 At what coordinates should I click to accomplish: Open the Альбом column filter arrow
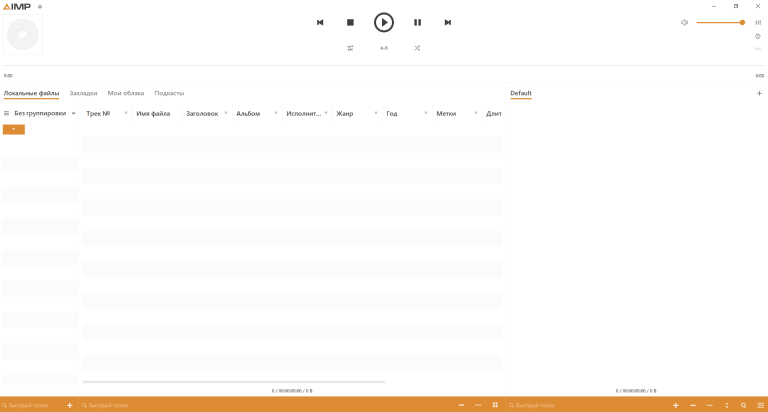pyautogui.click(x=276, y=114)
